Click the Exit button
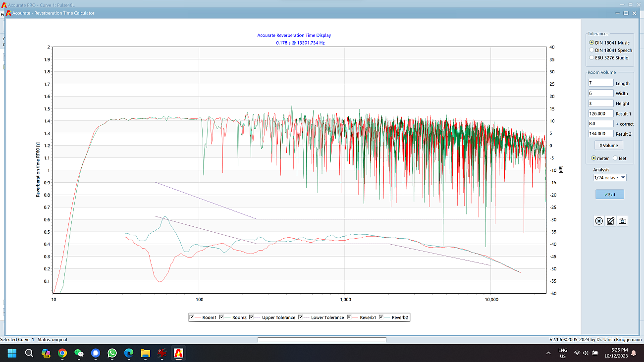Screen dimensions: 644x362 pos(610,194)
